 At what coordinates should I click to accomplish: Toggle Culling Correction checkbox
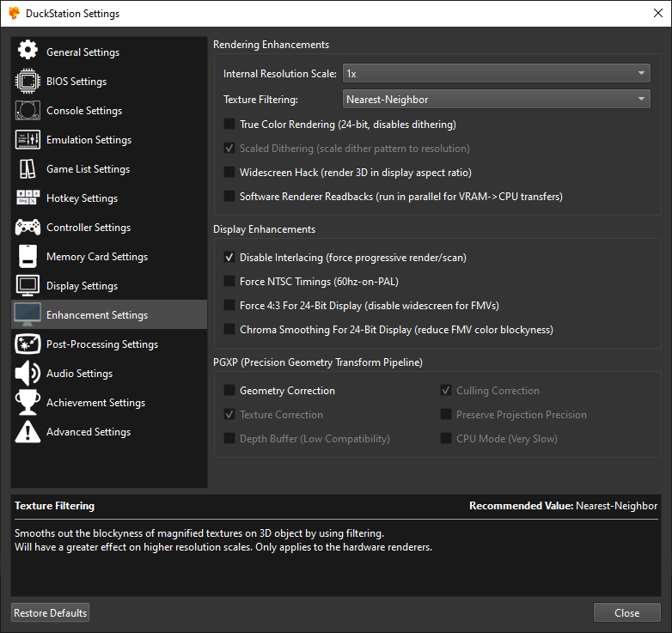[x=446, y=391]
